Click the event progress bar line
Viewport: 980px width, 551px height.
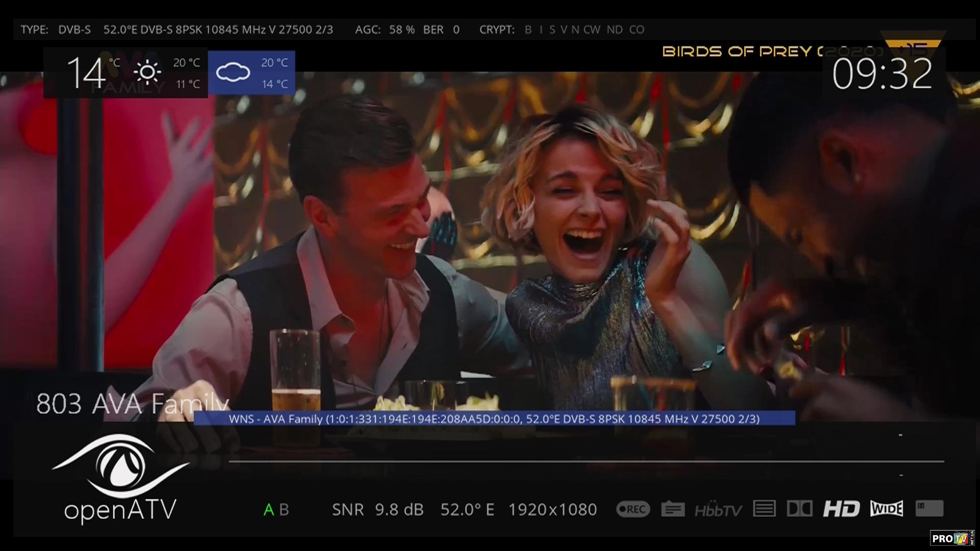click(x=586, y=462)
